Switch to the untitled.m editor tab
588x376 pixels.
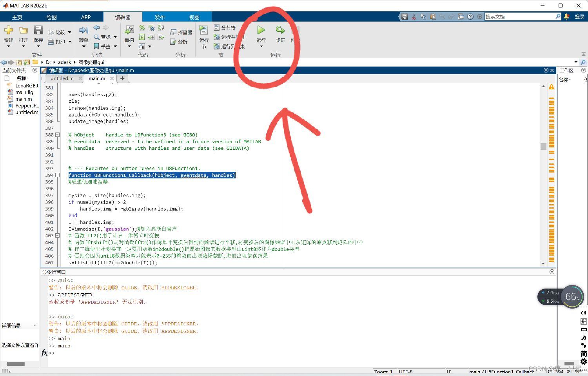pyautogui.click(x=62, y=78)
